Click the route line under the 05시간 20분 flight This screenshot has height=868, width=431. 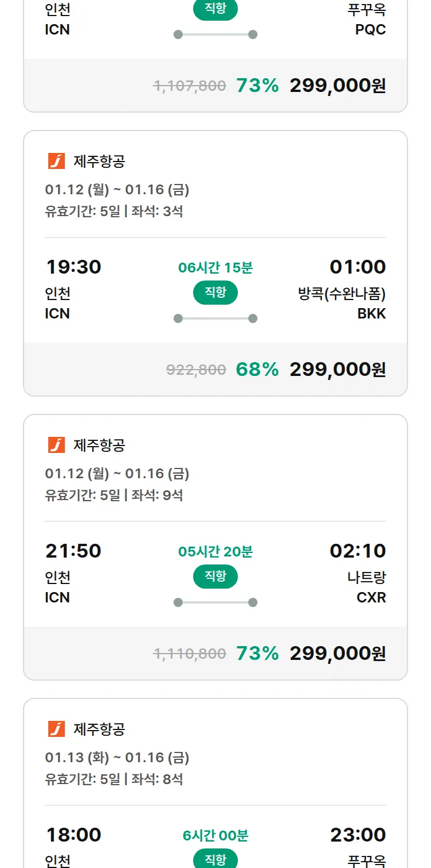pos(215,602)
